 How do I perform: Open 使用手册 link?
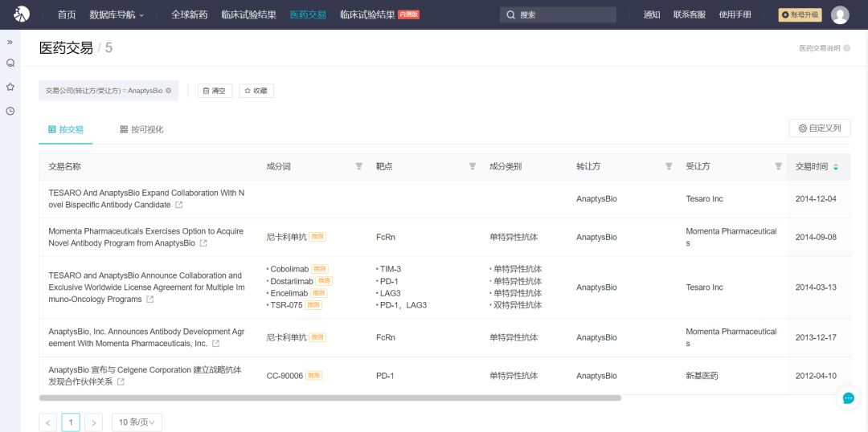click(x=735, y=15)
